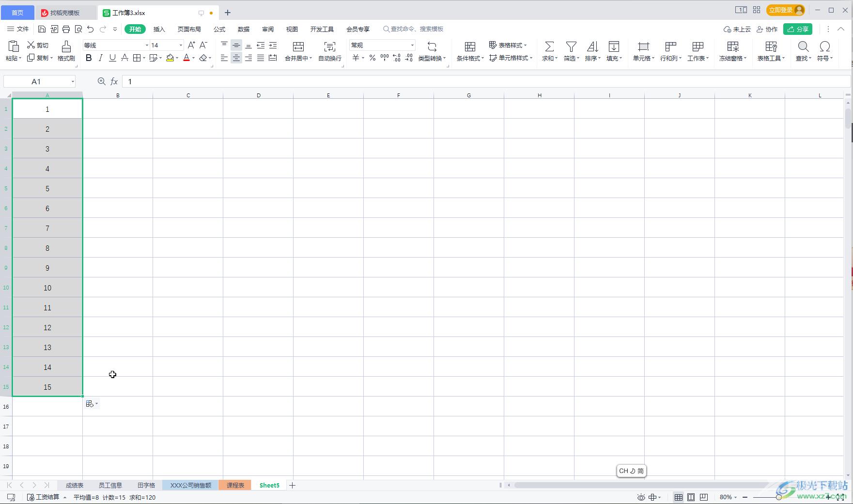Click the Conditional Formatting (条件格式) icon
Screen dimensions: 853x504
(470, 46)
